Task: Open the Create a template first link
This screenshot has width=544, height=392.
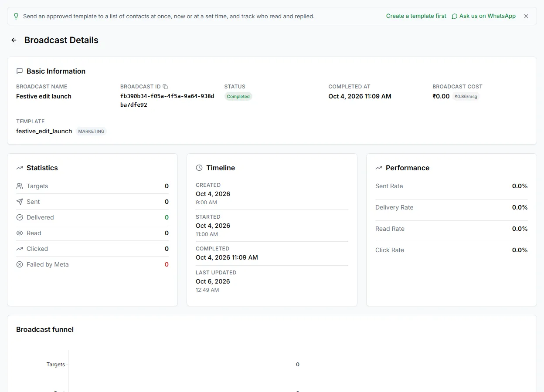Action: (416, 16)
